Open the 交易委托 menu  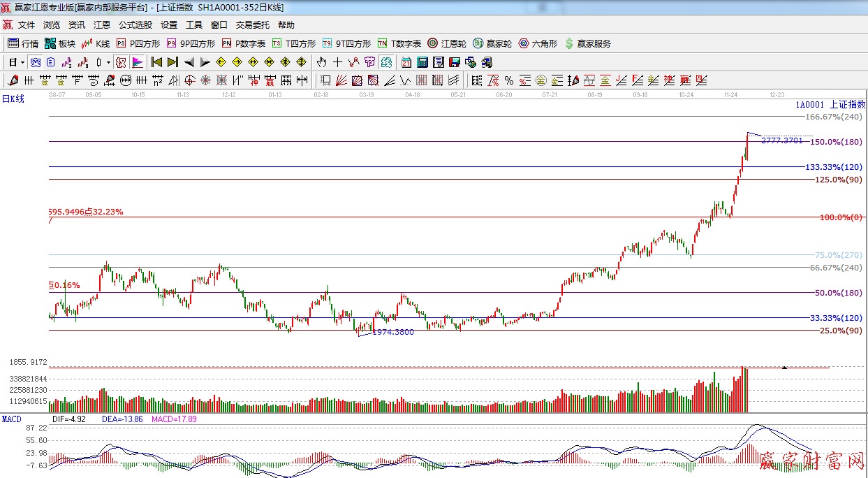click(252, 25)
